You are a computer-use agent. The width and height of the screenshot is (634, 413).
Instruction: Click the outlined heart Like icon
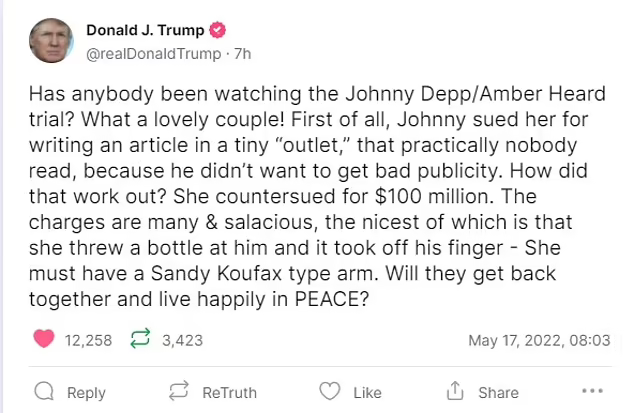pyautogui.click(x=329, y=392)
